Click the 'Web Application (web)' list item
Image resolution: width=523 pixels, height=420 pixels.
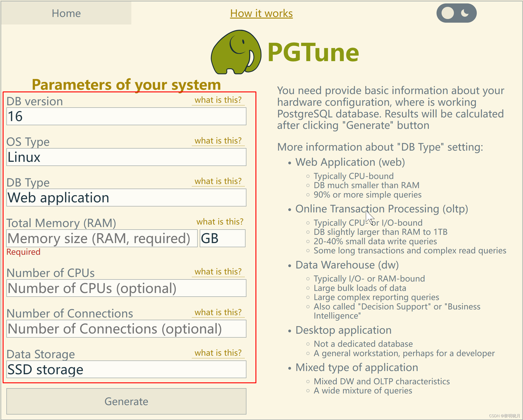pos(350,162)
